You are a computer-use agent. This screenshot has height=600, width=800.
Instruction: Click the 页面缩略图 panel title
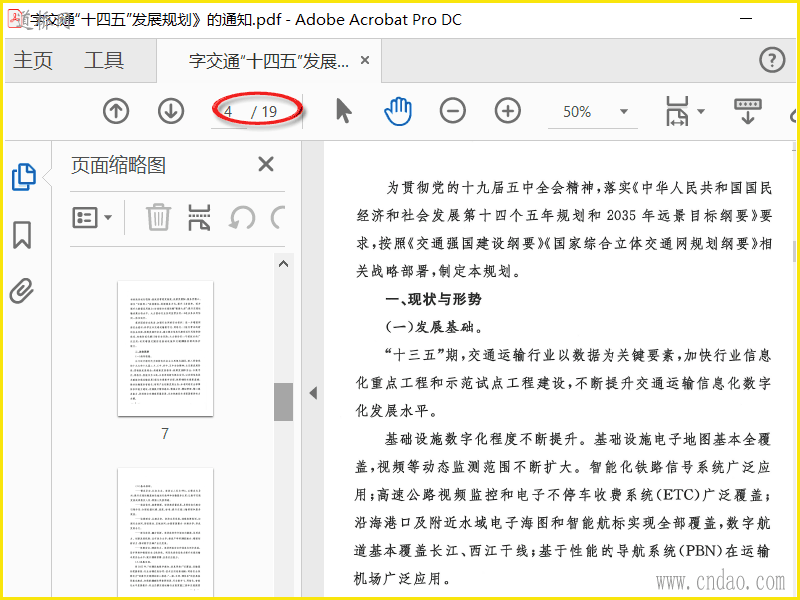pos(118,165)
